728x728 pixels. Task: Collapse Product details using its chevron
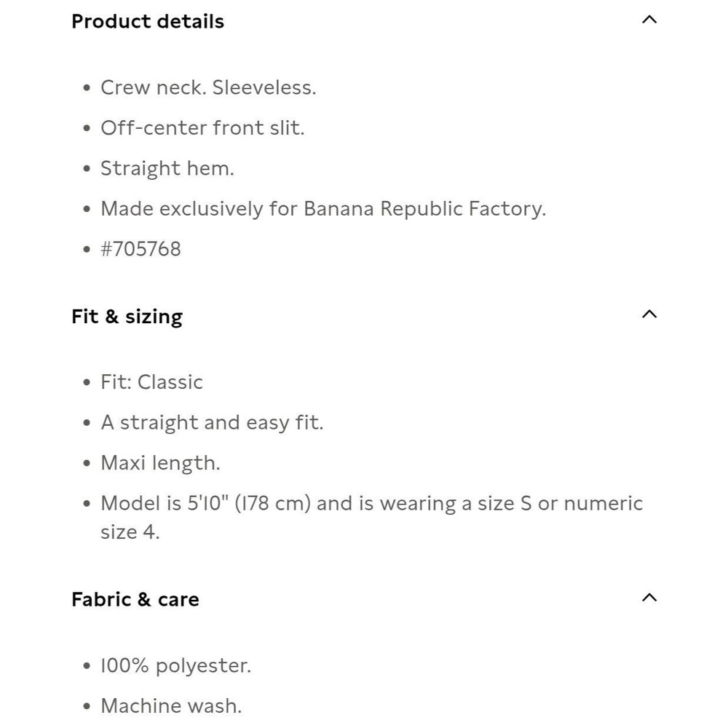(649, 20)
